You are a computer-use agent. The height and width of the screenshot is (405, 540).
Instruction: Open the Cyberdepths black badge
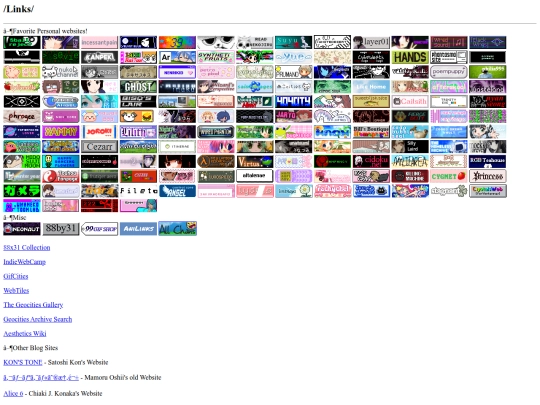371,57
